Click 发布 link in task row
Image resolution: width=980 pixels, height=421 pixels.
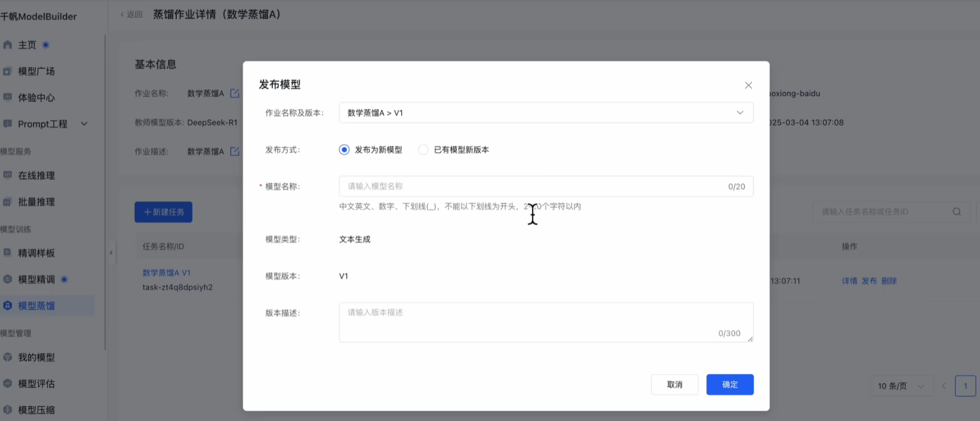[869, 281]
